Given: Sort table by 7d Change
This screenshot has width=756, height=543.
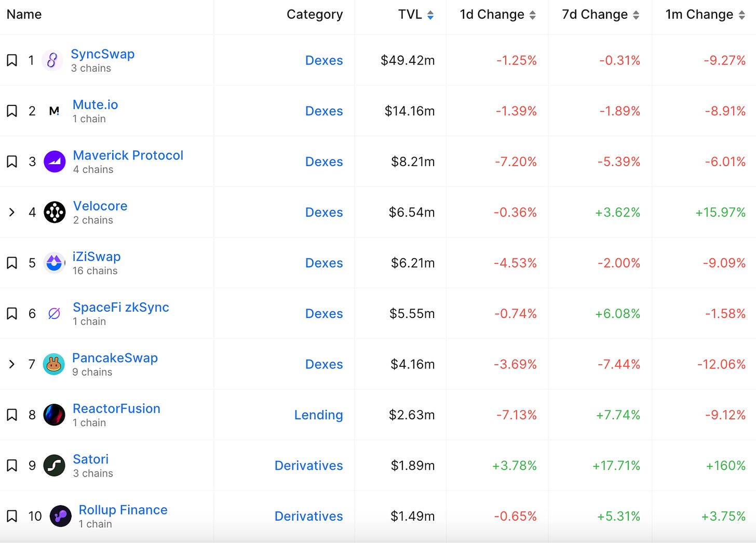Looking at the screenshot, I should [600, 15].
